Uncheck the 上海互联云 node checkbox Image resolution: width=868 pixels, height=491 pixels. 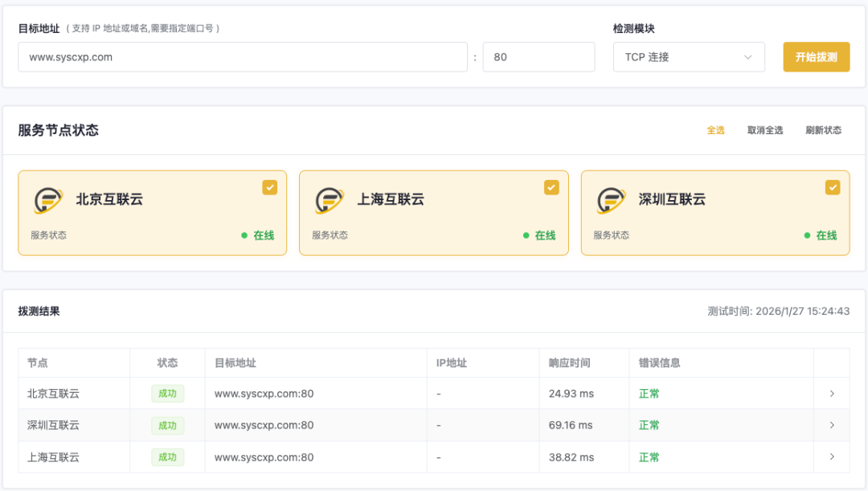(x=551, y=187)
